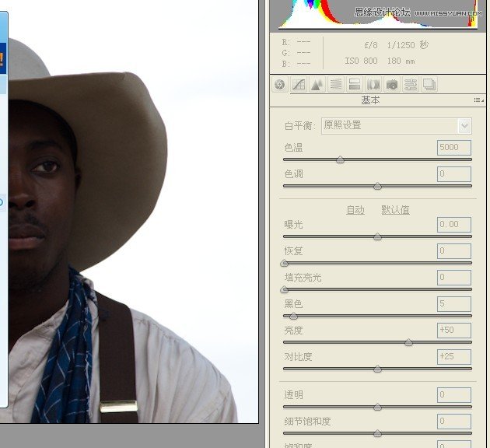Open the Detail sharpening panel icon
The width and height of the screenshot is (490, 448).
tap(317, 85)
